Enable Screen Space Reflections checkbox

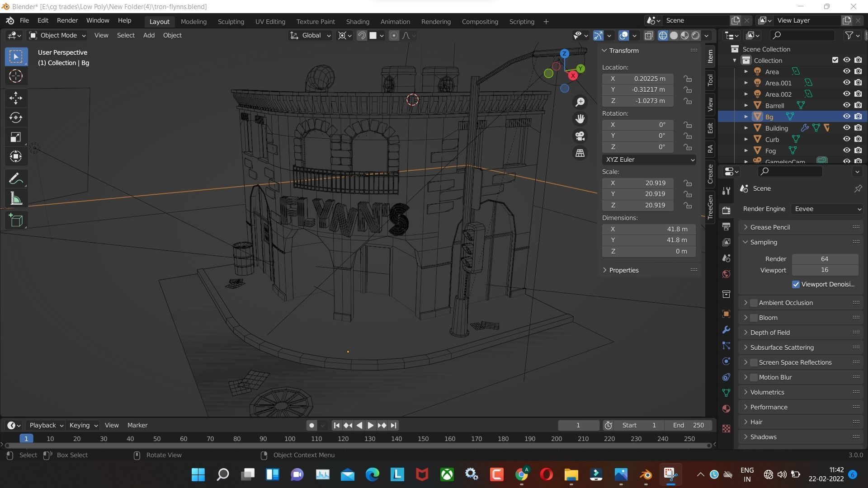(754, 362)
